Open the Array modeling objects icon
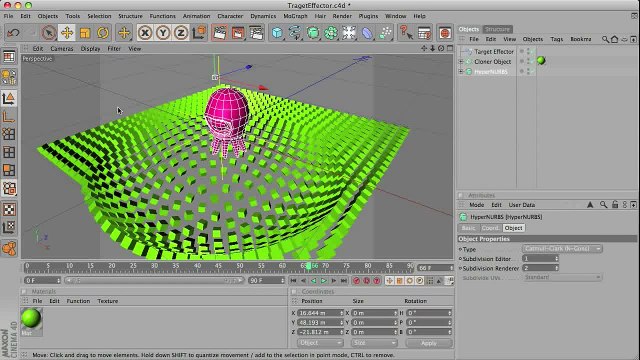 [331, 33]
